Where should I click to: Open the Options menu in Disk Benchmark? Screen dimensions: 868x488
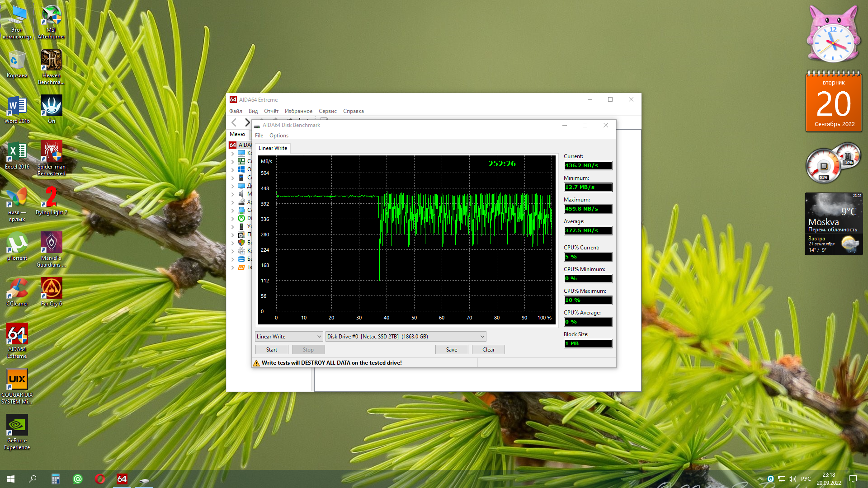278,136
